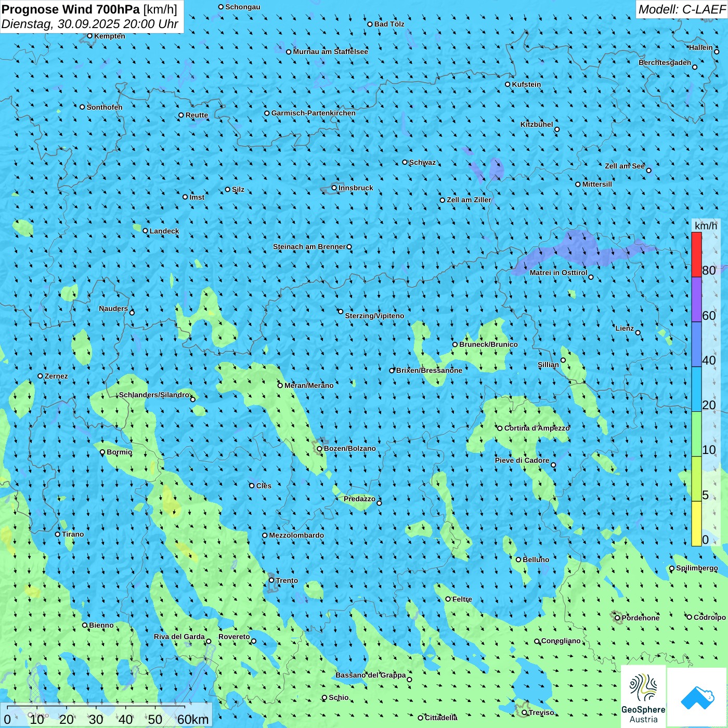
Task: Click the 'Rovereto' label
Action: (x=234, y=636)
